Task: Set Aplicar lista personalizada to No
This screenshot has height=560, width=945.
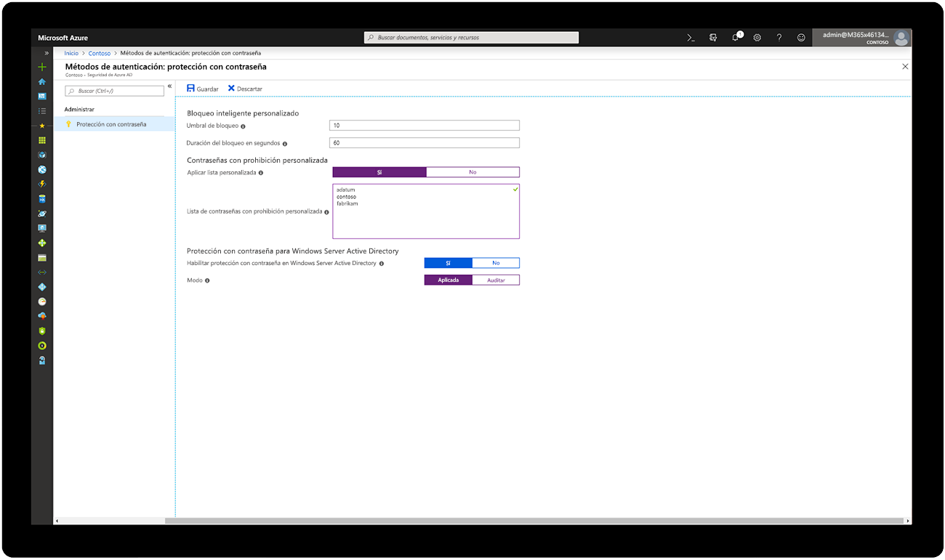Action: point(472,172)
